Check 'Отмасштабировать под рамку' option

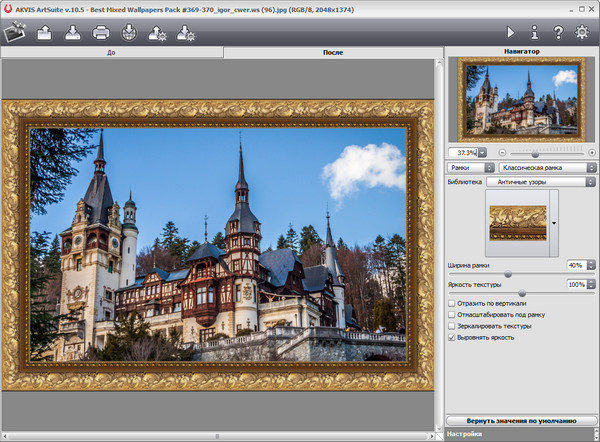click(x=452, y=314)
